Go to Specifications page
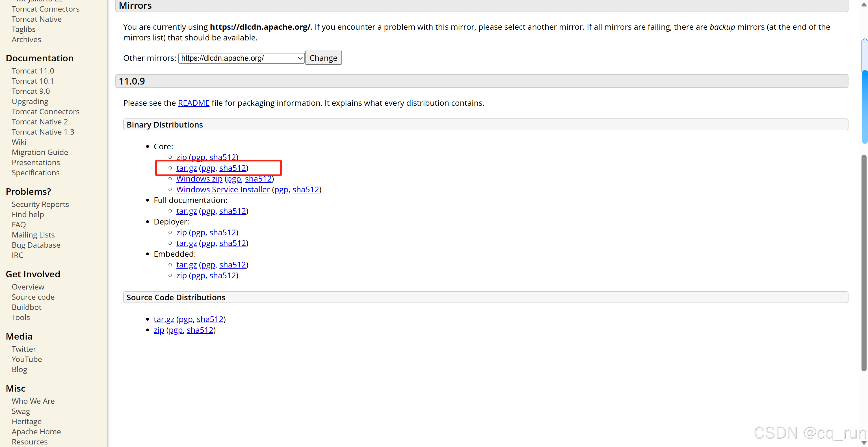Image resolution: width=868 pixels, height=447 pixels. 35,172
